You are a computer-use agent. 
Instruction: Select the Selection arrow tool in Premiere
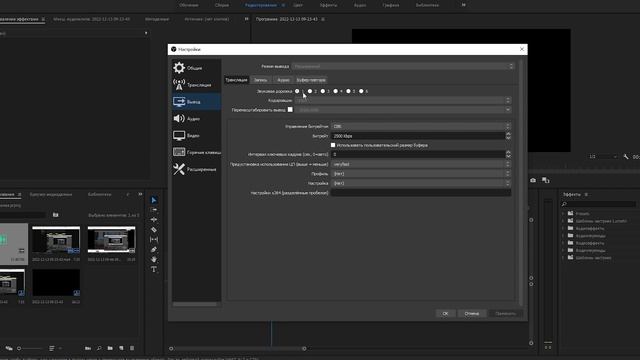pos(153,200)
